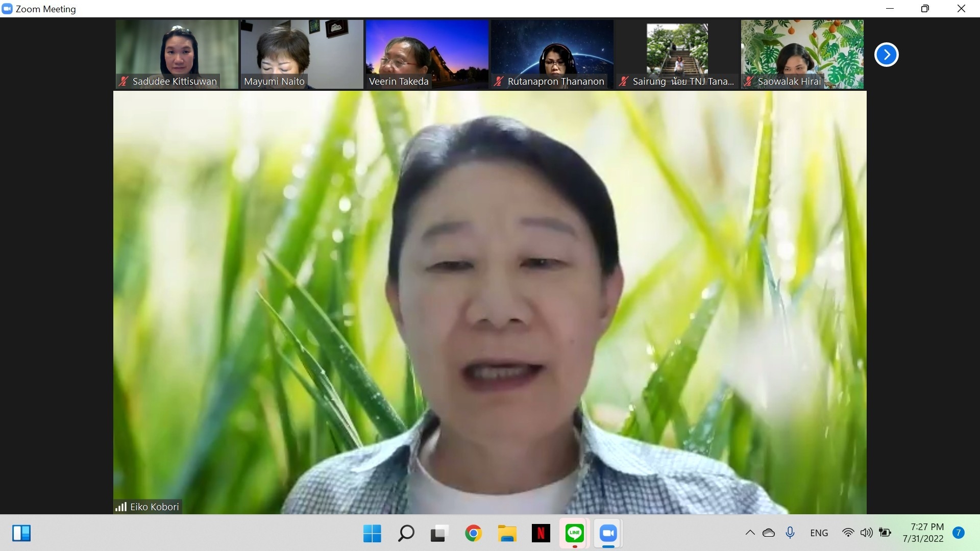Expand hidden system tray icons

point(750,533)
